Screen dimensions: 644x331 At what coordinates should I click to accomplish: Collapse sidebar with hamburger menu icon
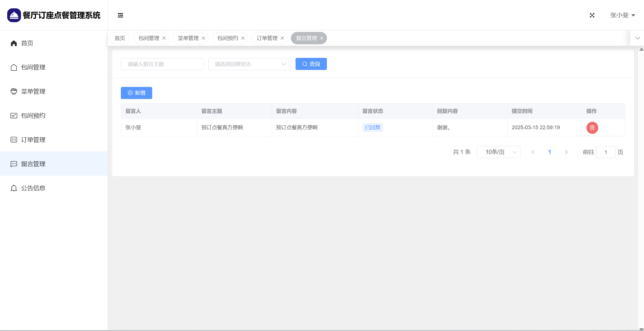coord(120,15)
